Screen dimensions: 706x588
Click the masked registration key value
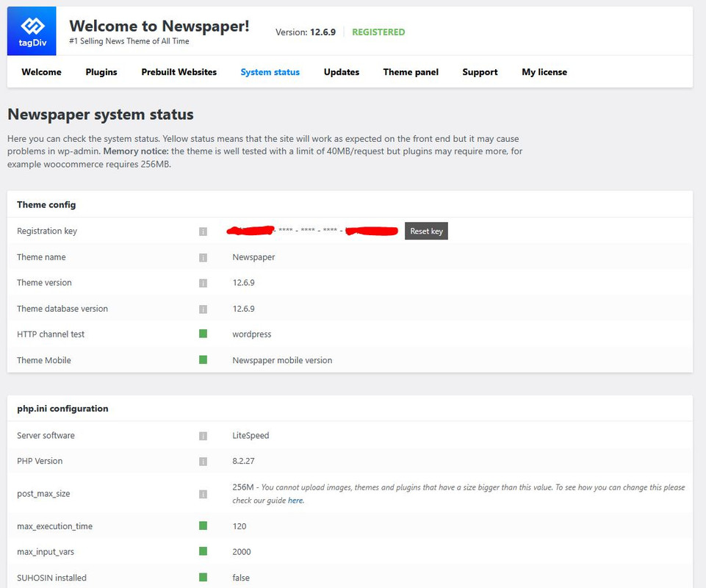312,231
